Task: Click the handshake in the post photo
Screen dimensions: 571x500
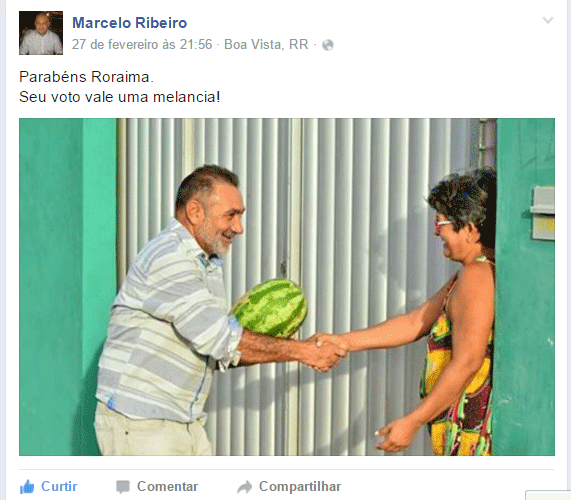Action: 328,351
